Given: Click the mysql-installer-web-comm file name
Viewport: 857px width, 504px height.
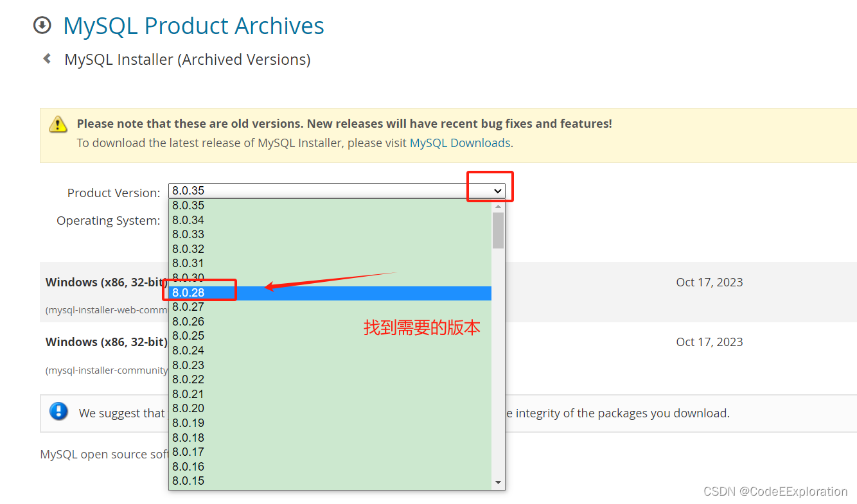Looking at the screenshot, I should 107,310.
